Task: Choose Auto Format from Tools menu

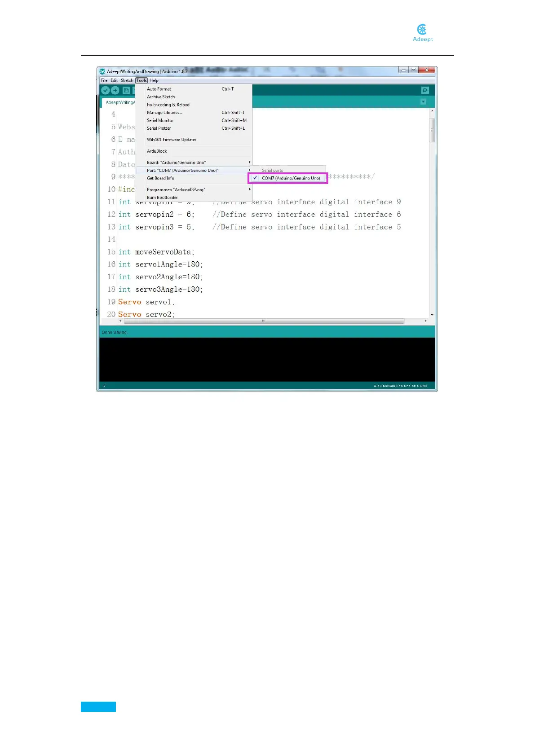Action: (193, 89)
